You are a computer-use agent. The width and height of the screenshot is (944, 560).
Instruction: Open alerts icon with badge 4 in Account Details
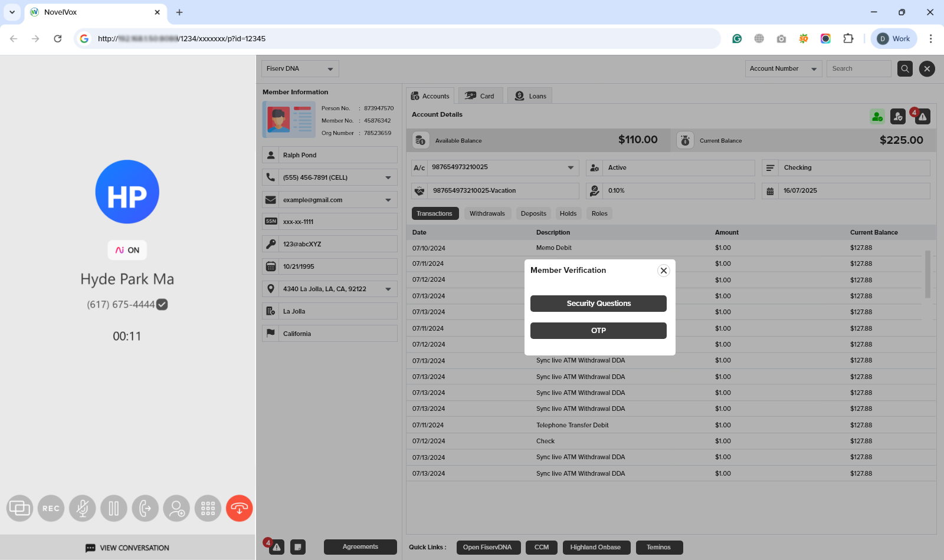tap(922, 117)
